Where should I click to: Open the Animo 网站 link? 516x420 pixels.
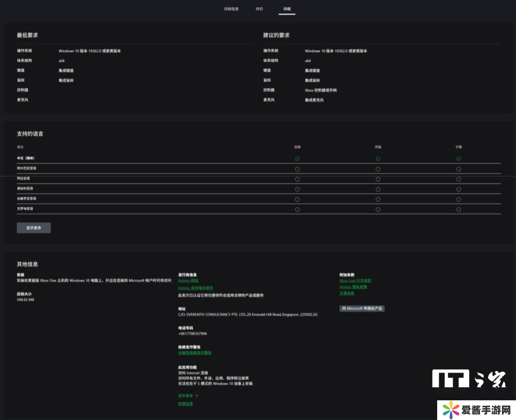188,281
